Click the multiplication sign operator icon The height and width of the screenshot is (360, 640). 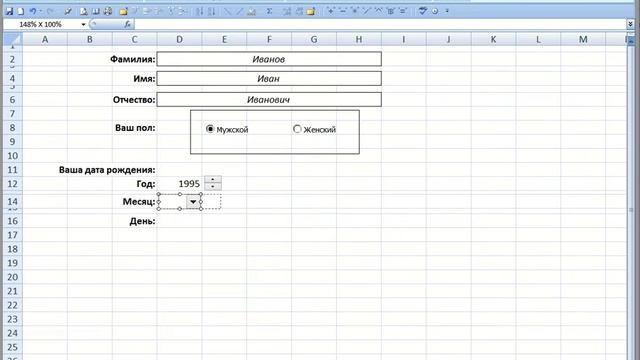pos(355,11)
